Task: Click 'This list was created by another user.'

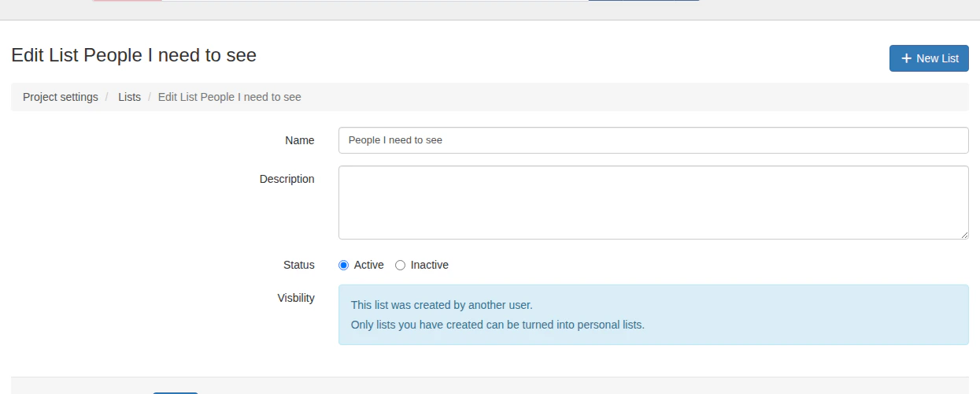Action: tap(442, 305)
